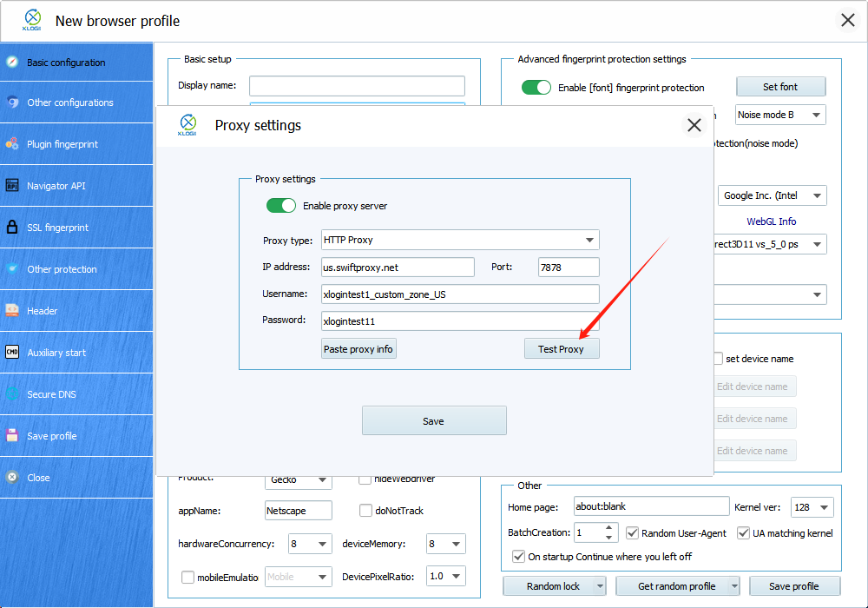
Task: Uncheck On startup Continue where you left off
Action: point(519,557)
